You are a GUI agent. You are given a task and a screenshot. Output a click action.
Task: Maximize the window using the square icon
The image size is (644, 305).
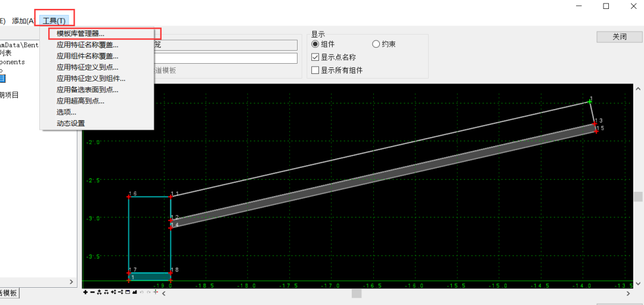point(606,6)
